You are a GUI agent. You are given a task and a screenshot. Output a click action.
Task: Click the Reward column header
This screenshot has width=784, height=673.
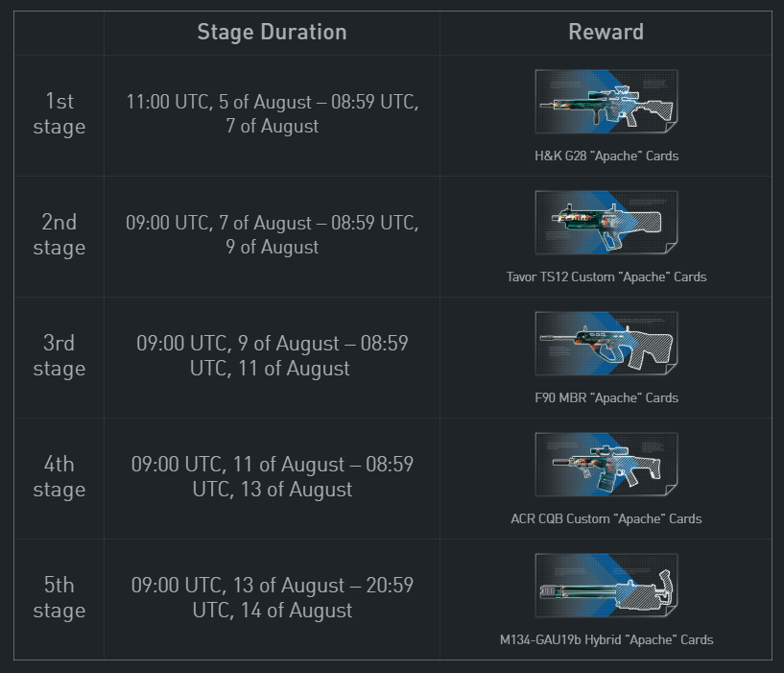pyautogui.click(x=606, y=32)
